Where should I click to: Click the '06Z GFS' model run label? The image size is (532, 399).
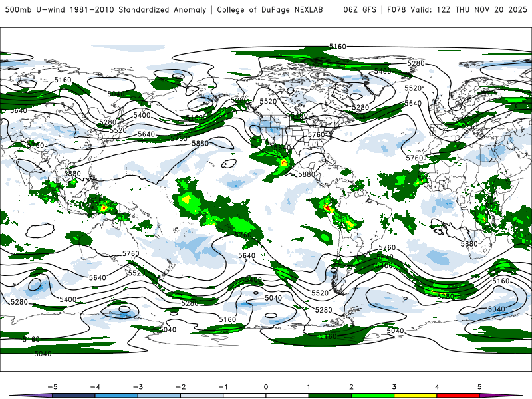point(360,9)
